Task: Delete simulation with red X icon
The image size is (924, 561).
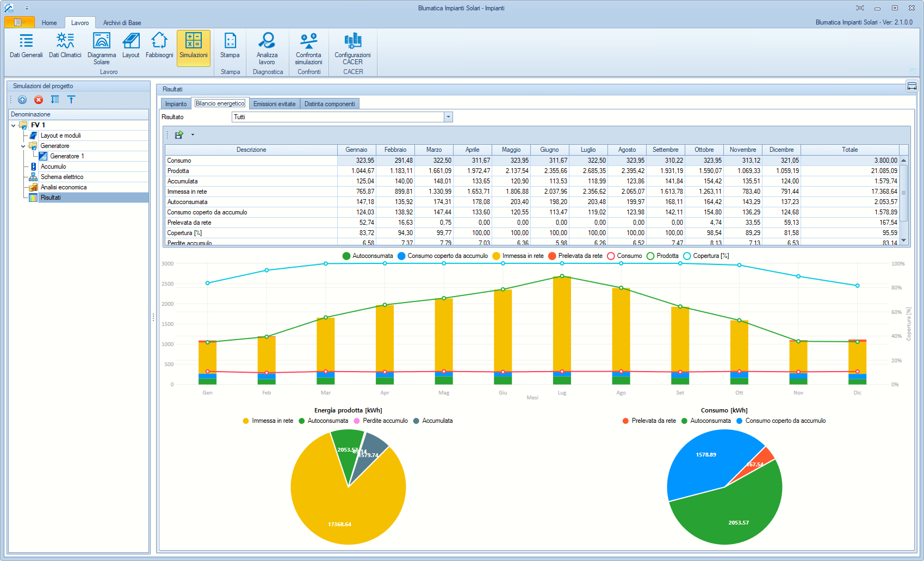Action: pyautogui.click(x=39, y=100)
